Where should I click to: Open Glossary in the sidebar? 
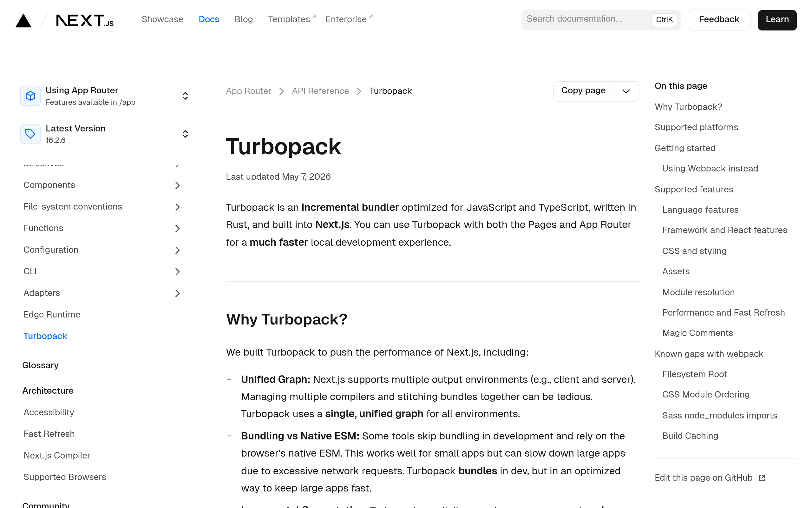coord(40,365)
